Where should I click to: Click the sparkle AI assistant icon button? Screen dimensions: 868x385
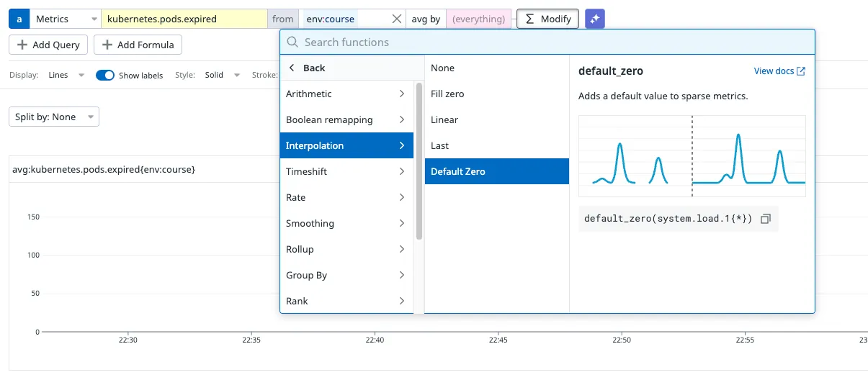click(595, 19)
